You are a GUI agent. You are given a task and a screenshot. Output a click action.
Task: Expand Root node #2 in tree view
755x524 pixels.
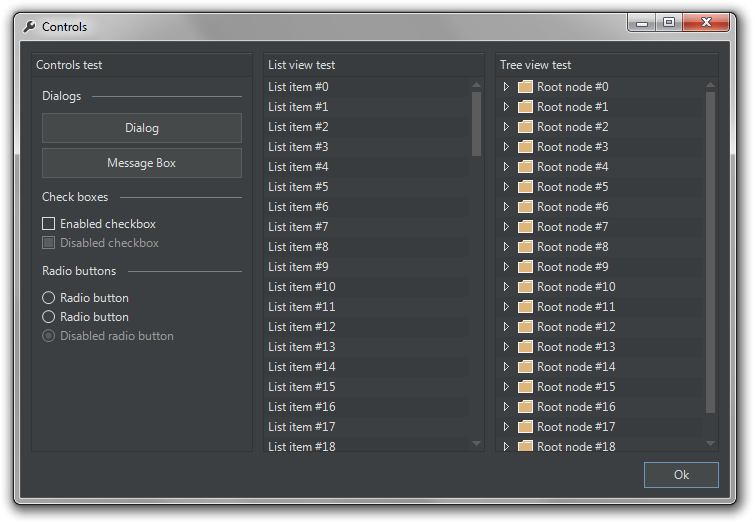tap(506, 127)
